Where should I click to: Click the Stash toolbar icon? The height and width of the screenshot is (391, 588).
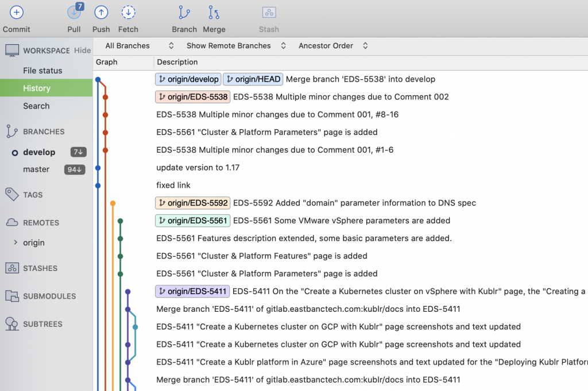(x=269, y=13)
